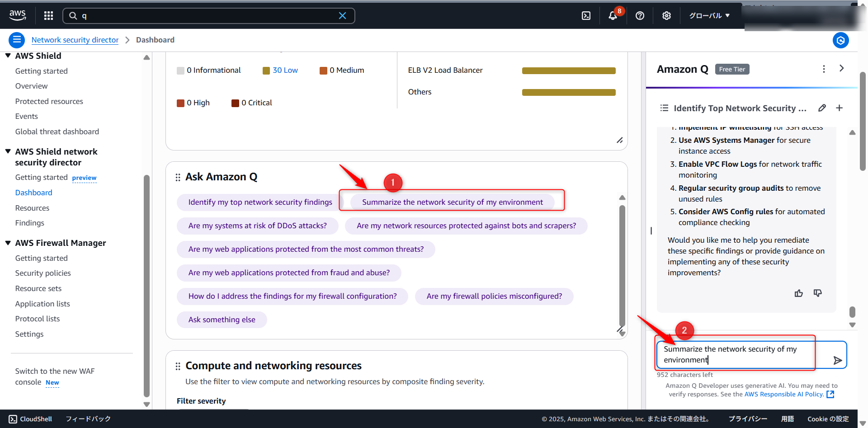
Task: Click the thumbs up feedback icon
Action: tap(799, 293)
